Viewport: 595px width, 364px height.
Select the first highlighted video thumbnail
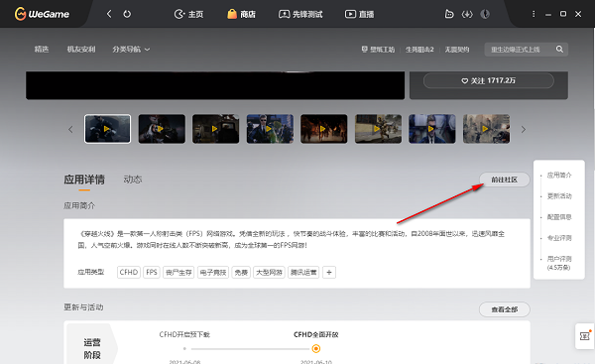[x=107, y=129]
